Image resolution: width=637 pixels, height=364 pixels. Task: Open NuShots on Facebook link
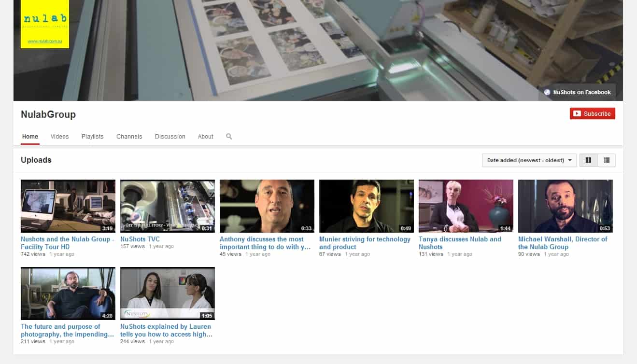click(577, 92)
